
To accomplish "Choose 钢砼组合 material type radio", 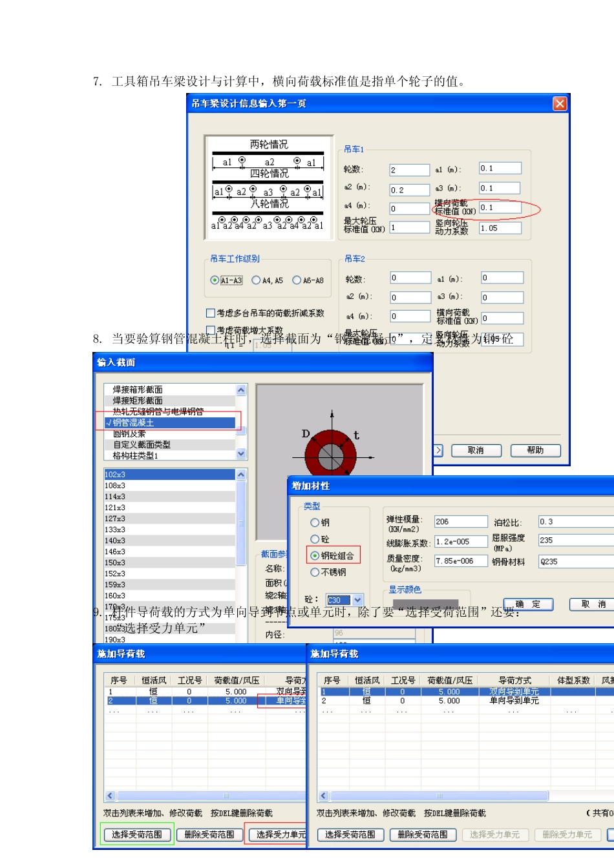I will coord(315,555).
